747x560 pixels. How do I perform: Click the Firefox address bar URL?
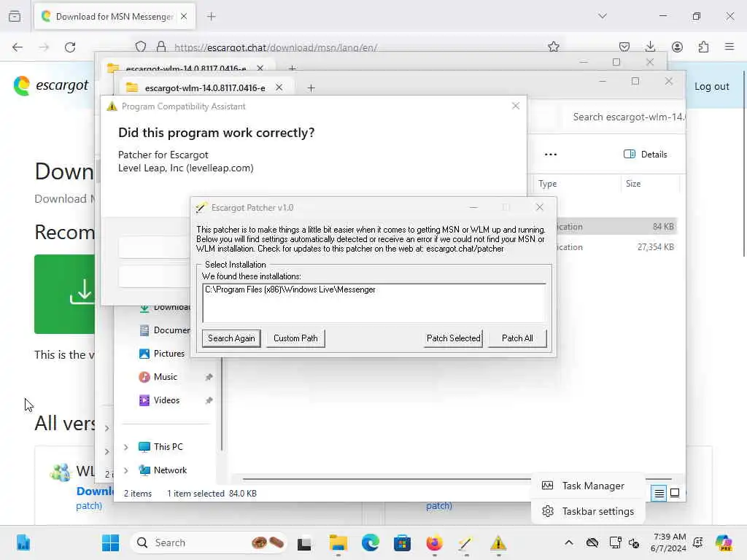275,47
